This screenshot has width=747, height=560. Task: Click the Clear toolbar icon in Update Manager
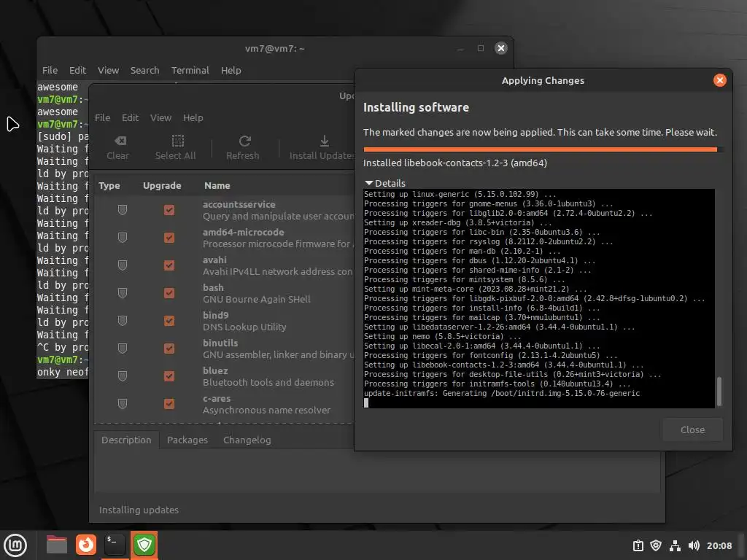120,141
